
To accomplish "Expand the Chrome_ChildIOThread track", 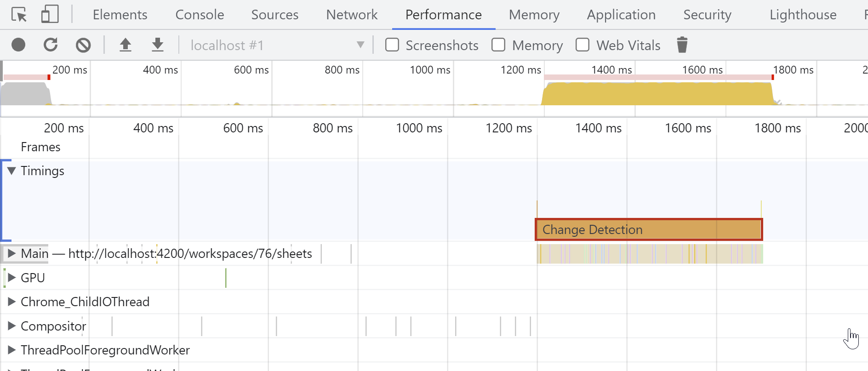I will (x=12, y=302).
